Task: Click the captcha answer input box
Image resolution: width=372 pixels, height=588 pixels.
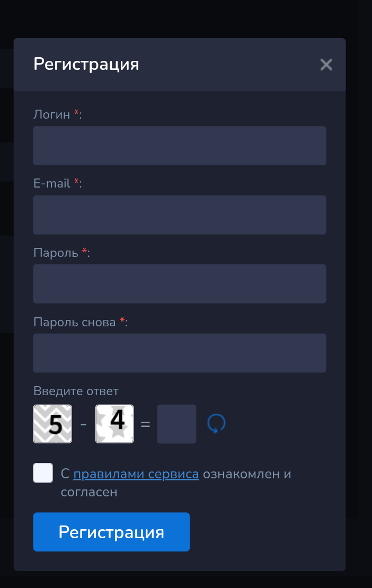Action: [176, 424]
